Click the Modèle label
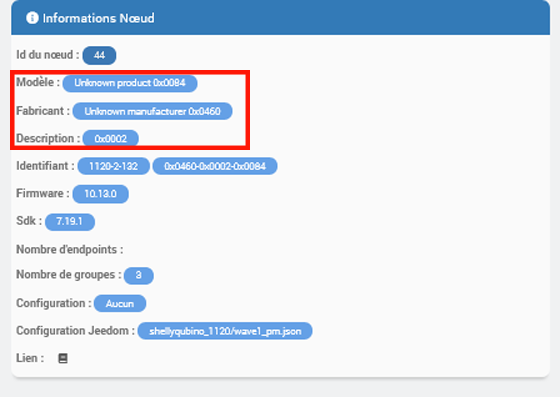Image resolution: width=560 pixels, height=397 pixels. [x=38, y=82]
